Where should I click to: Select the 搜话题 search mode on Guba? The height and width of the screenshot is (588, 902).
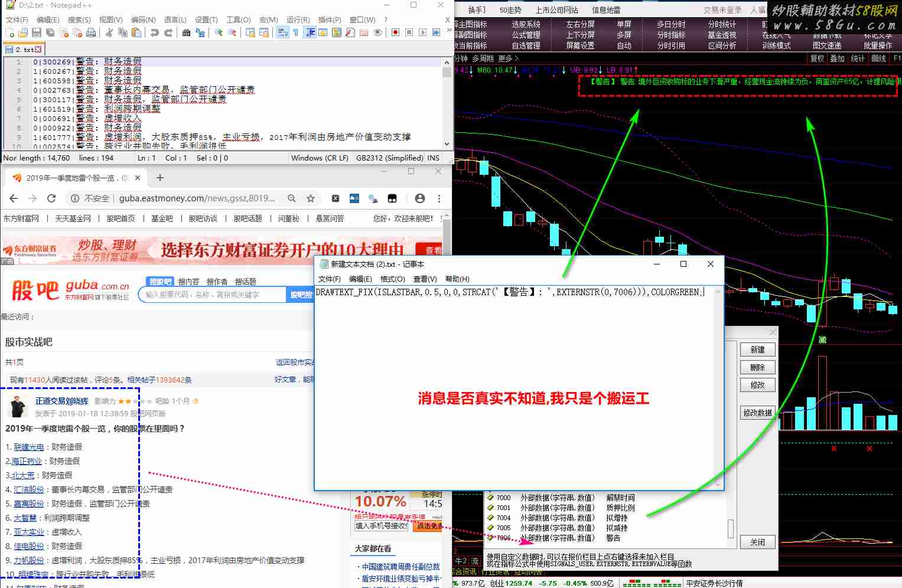246,282
